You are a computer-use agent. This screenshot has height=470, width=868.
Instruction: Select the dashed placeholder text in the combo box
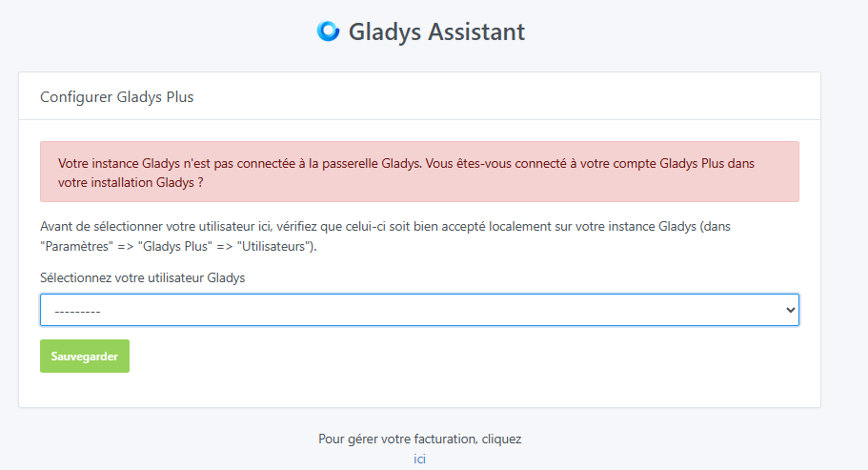tap(78, 311)
